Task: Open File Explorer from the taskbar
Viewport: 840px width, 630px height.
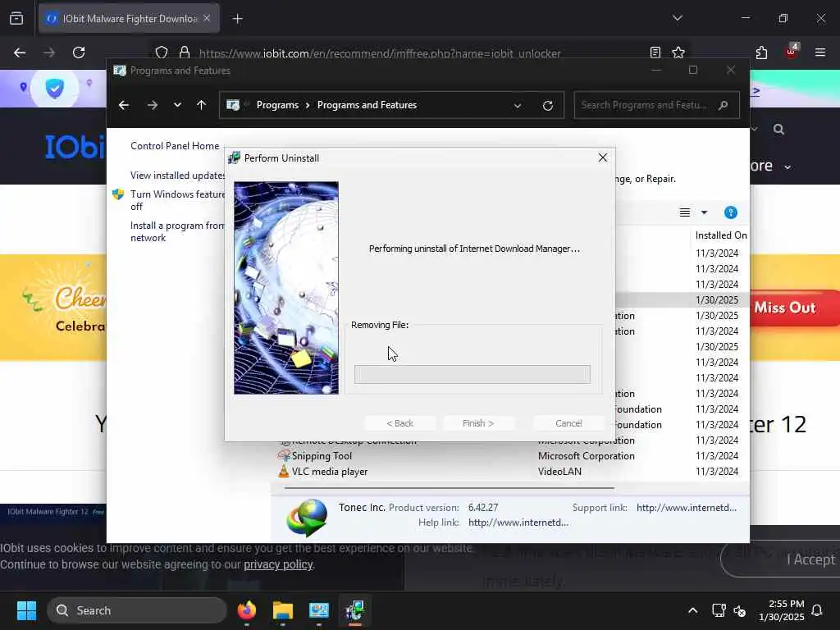Action: (x=283, y=610)
